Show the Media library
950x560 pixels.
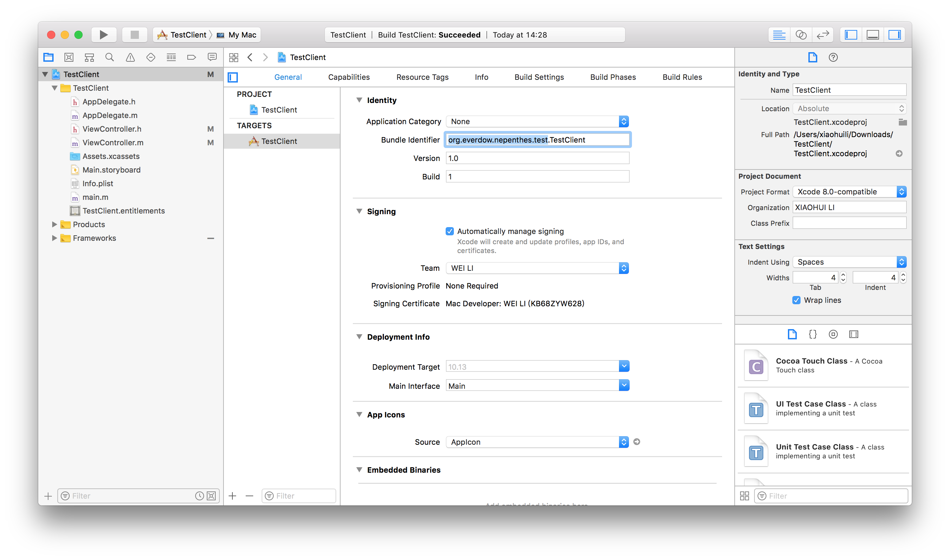854,334
